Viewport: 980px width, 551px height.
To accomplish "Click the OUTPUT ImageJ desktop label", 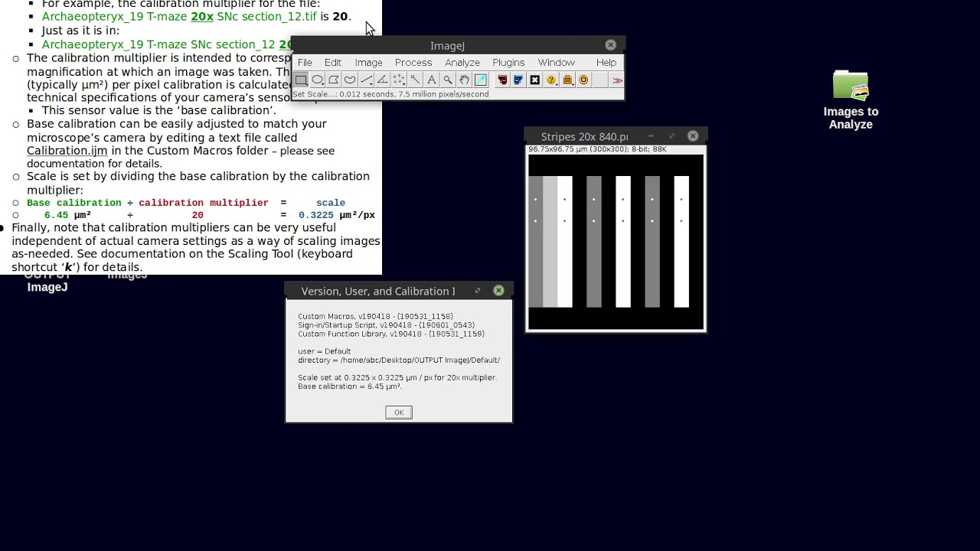I will point(47,281).
